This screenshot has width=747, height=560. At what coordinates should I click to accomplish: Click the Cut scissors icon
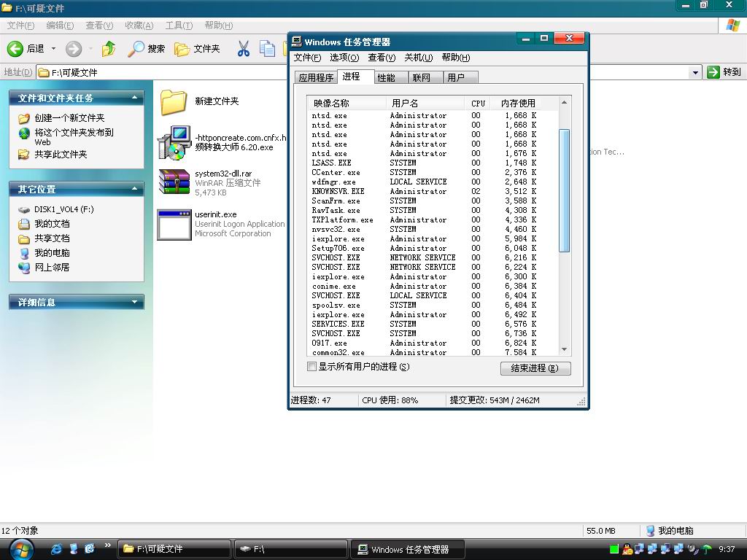(244, 49)
